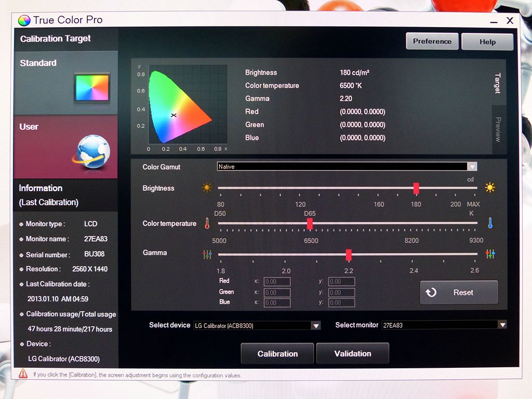Click the Green y coordinate field
Viewport: 532px width, 399px height.
point(341,292)
